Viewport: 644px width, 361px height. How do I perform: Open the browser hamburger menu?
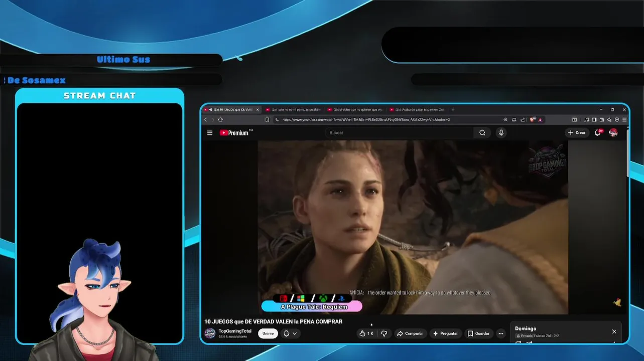tap(624, 120)
